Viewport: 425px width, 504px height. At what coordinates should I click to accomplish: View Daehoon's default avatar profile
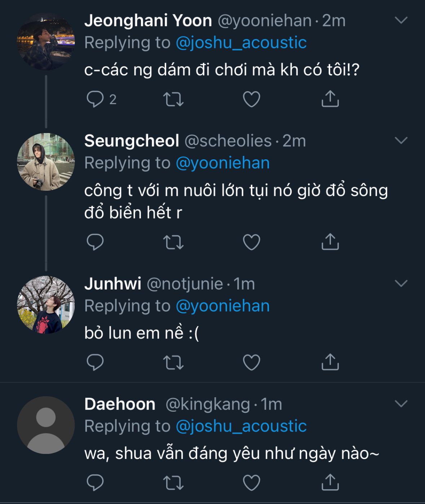pos(46,425)
